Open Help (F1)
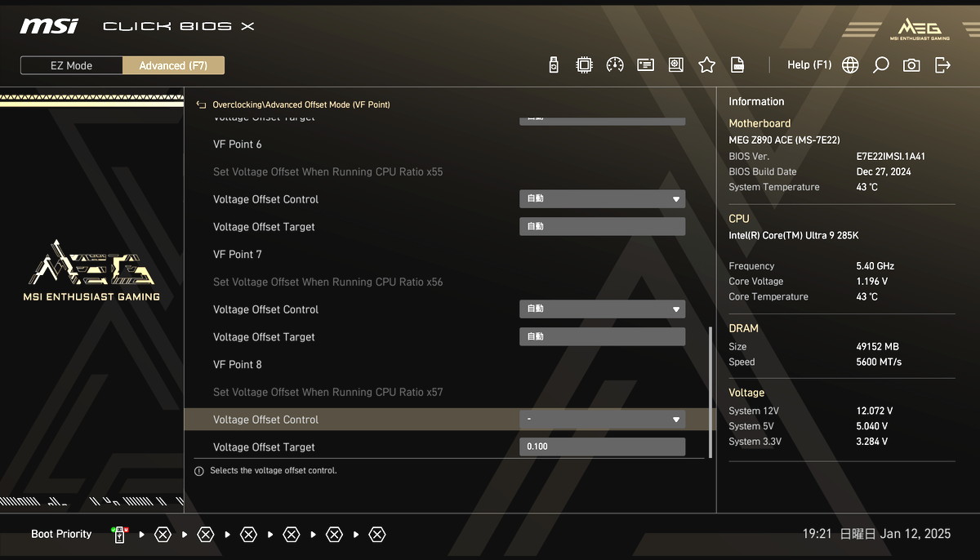This screenshot has height=560, width=980. pyautogui.click(x=809, y=65)
